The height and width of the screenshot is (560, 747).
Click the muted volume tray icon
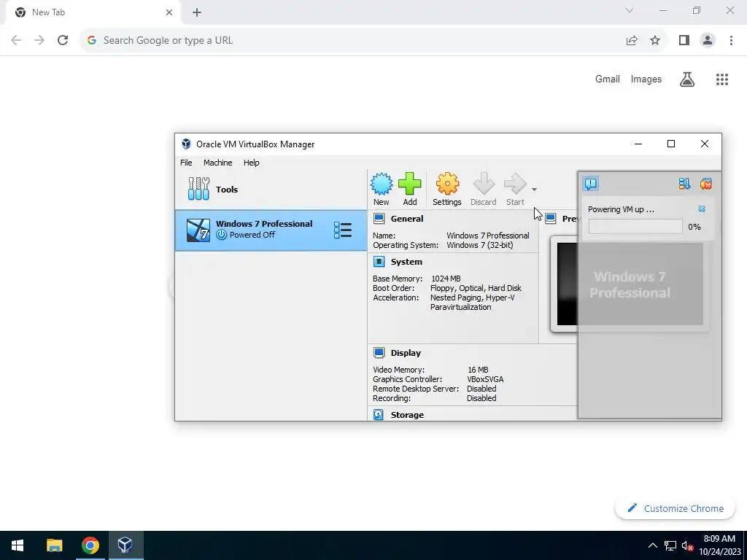[687, 545]
